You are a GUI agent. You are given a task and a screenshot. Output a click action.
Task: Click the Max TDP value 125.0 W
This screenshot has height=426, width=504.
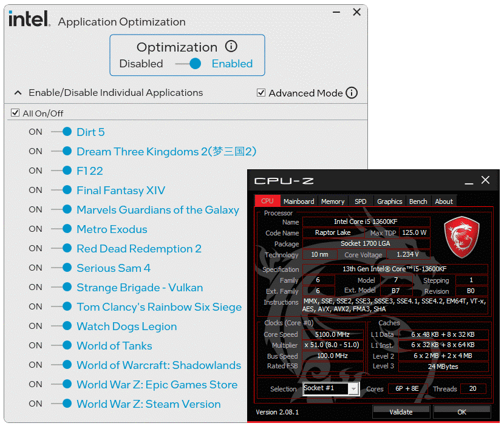pos(414,232)
